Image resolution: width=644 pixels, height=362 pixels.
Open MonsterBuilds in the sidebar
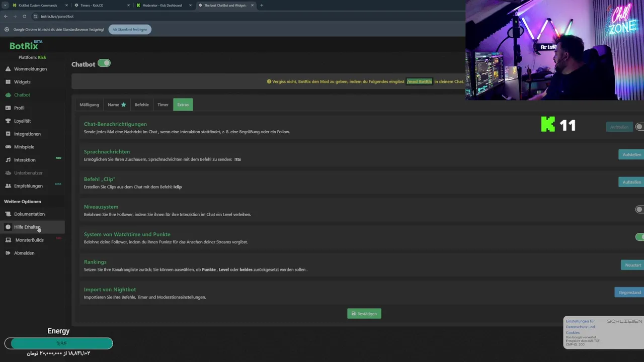[x=29, y=240]
